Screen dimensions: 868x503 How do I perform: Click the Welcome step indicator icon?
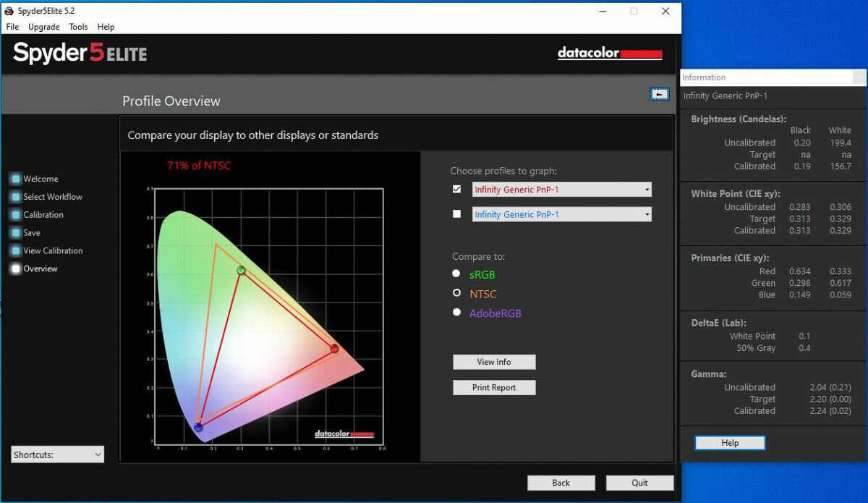tap(16, 179)
